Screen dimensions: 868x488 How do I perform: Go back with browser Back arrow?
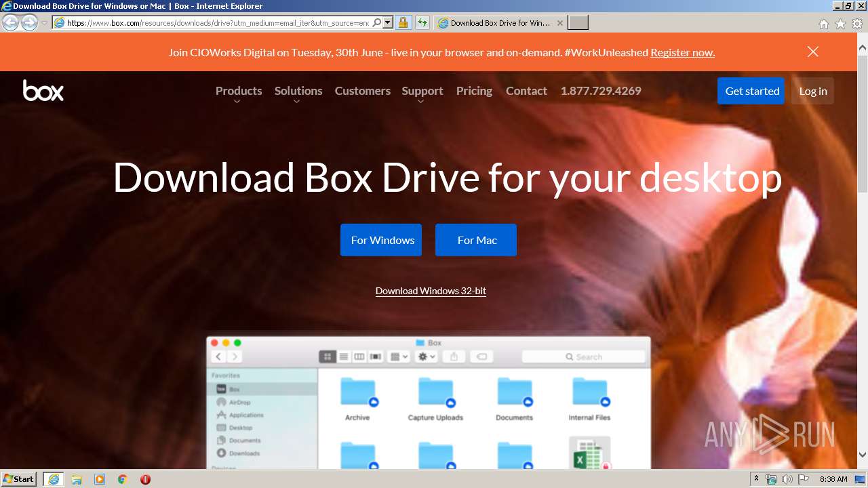click(x=10, y=22)
